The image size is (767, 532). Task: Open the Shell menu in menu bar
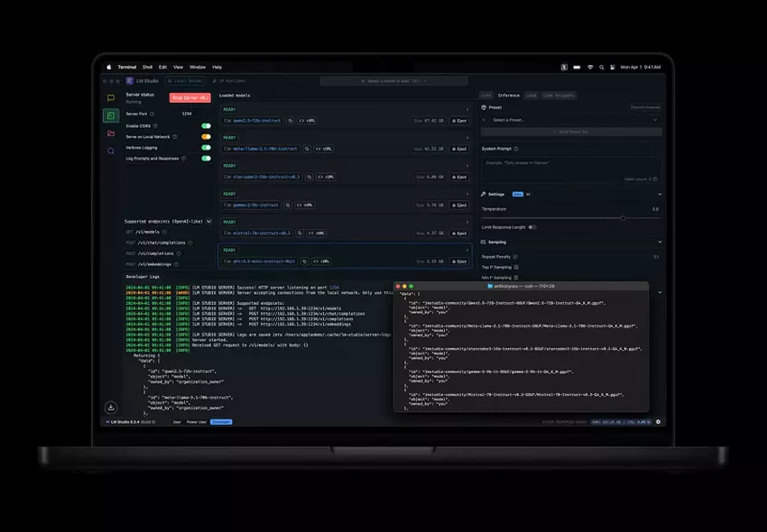point(147,67)
